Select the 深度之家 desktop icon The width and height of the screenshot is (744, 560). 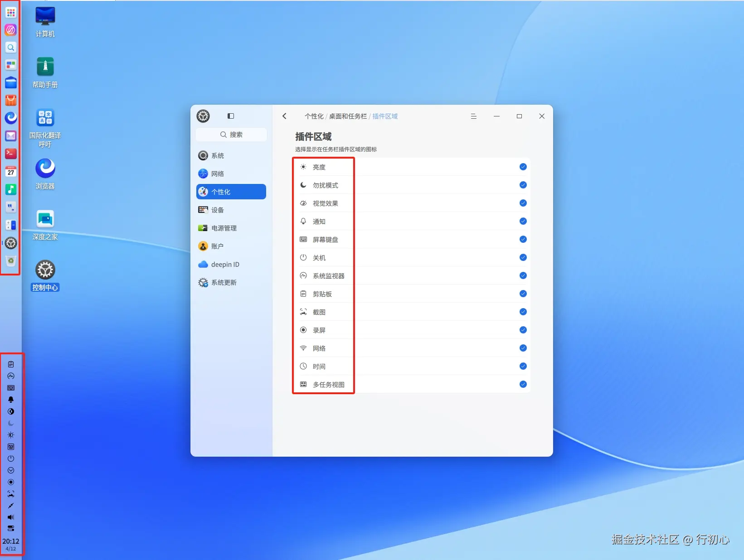coord(45,225)
